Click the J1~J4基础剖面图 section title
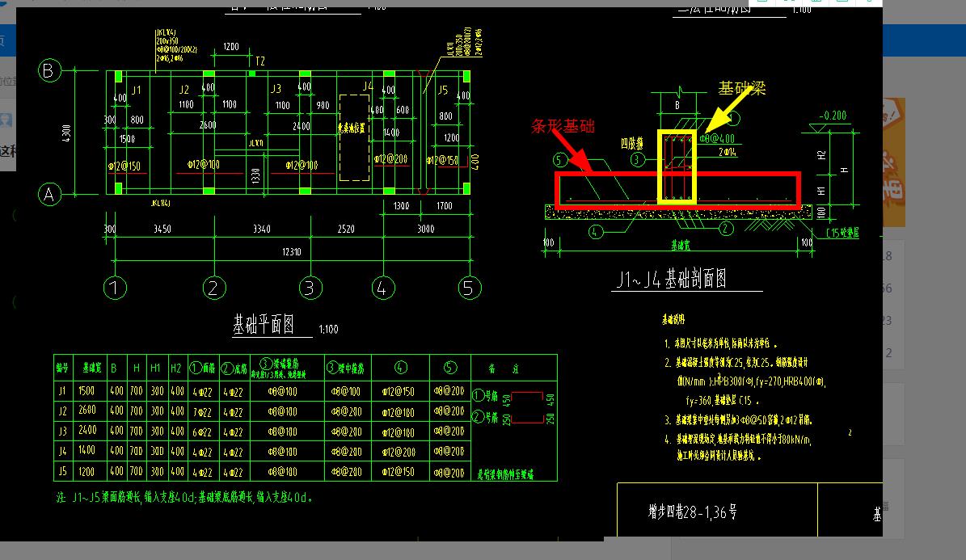Screen dimensions: 966x560 [672, 279]
